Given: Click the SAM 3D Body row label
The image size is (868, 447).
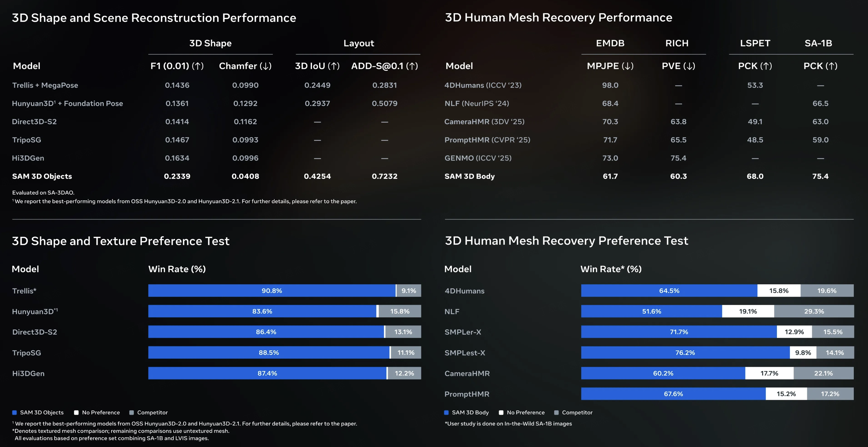Looking at the screenshot, I should [470, 176].
